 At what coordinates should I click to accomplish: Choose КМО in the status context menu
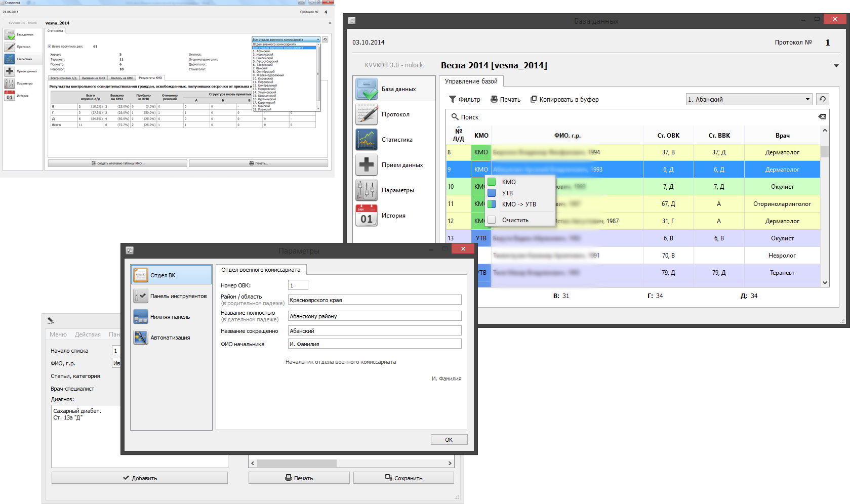520,182
